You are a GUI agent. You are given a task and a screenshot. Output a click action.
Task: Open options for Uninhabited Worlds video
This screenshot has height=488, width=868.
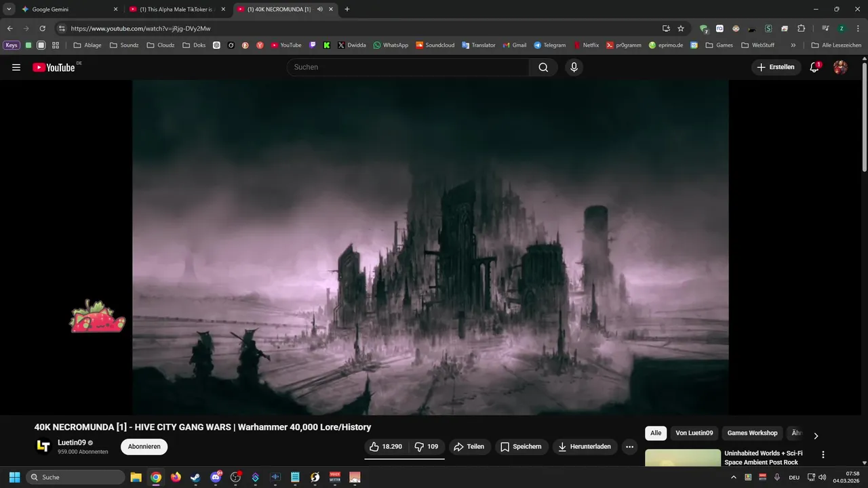click(823, 455)
